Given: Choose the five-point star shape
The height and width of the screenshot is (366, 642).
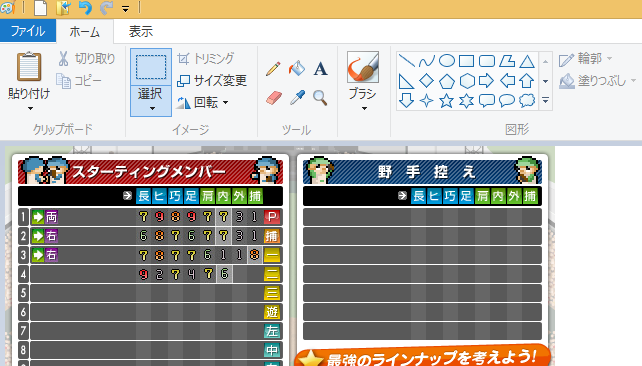Looking at the screenshot, I should 446,101.
